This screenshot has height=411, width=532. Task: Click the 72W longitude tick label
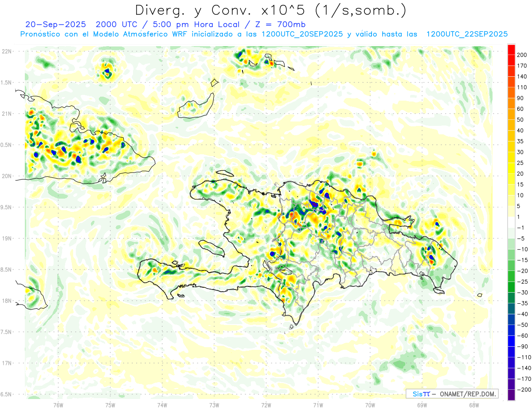pos(266,404)
